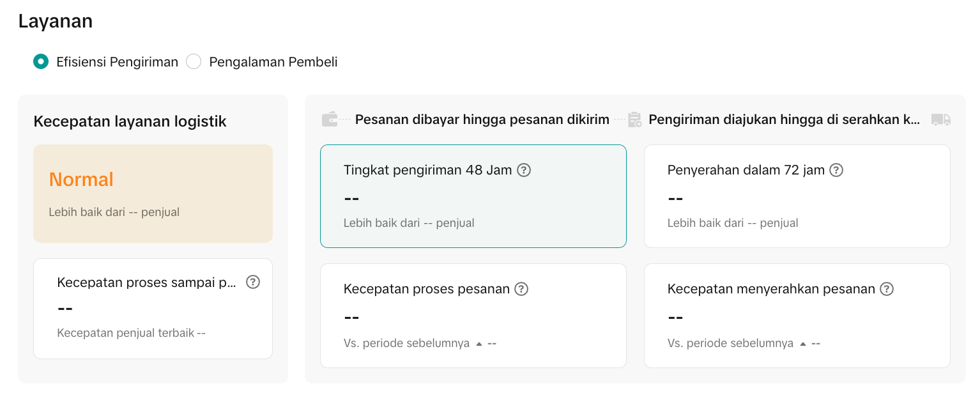Click the wallet icon before Pesanan dibayar
This screenshot has height=395, width=980.
point(330,120)
